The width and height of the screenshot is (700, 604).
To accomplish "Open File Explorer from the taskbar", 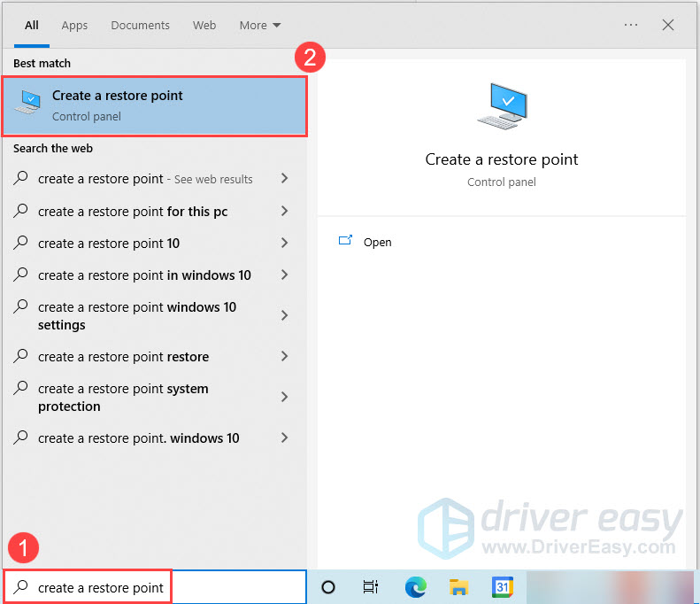I will point(458,587).
